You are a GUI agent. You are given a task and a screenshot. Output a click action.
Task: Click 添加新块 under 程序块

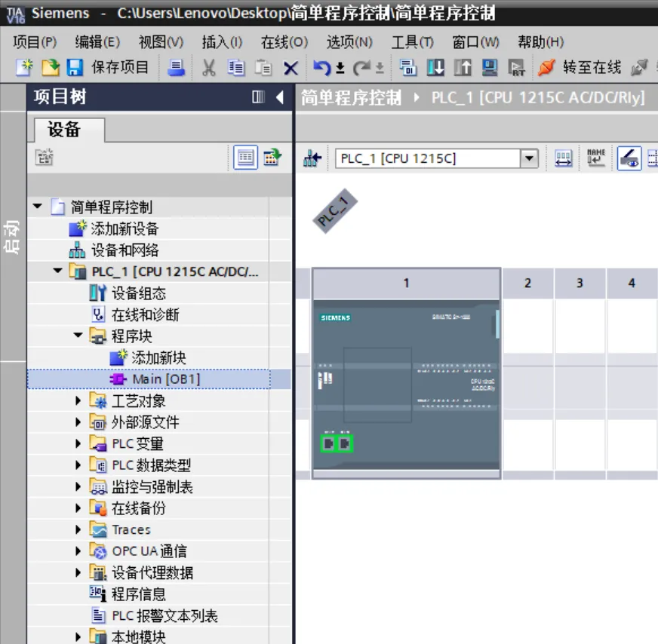158,357
